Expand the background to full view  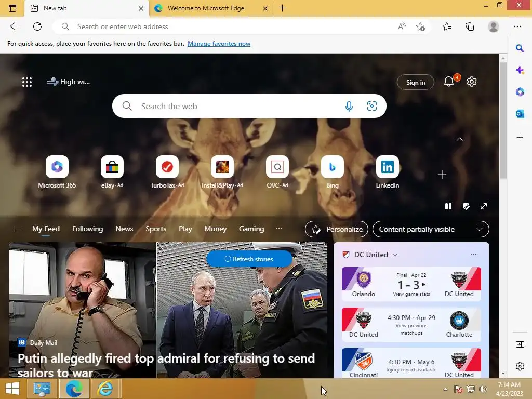coord(484,206)
